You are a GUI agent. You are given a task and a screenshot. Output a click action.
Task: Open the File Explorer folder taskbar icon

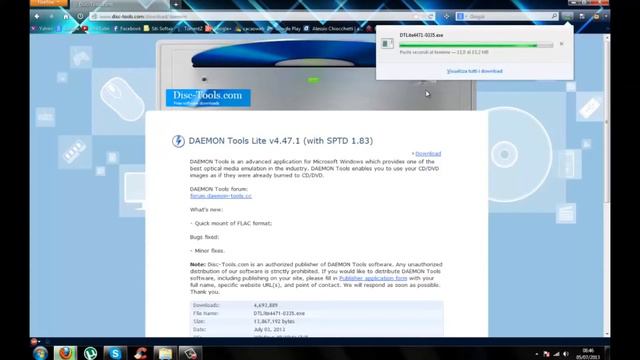(x=165, y=353)
